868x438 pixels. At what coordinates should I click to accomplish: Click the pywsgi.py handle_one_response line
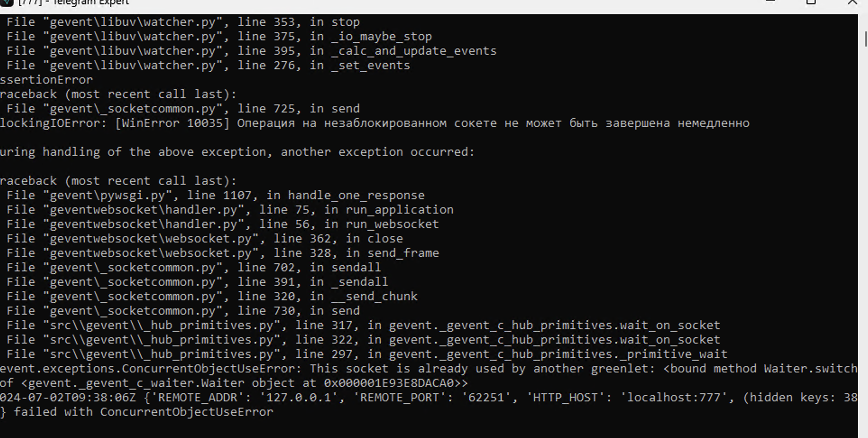pos(215,196)
